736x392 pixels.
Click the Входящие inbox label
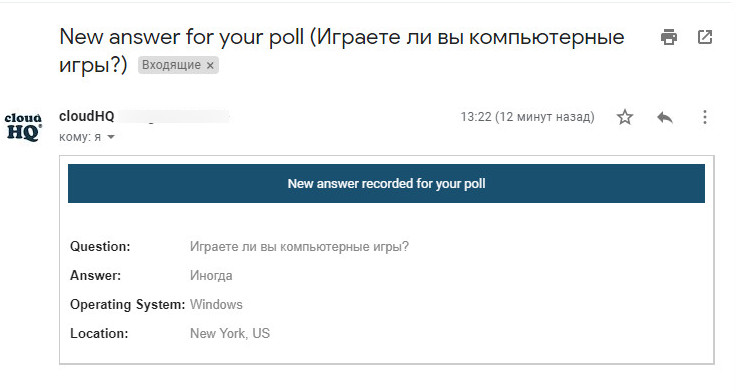171,65
